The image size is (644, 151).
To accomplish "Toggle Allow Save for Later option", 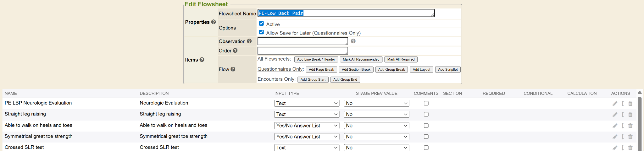I will point(261,32).
